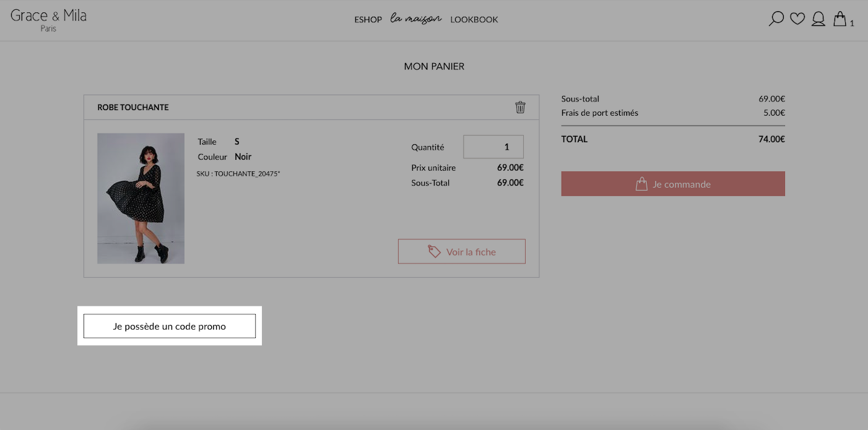Click the Je commande button
868x430 pixels.
tap(673, 184)
